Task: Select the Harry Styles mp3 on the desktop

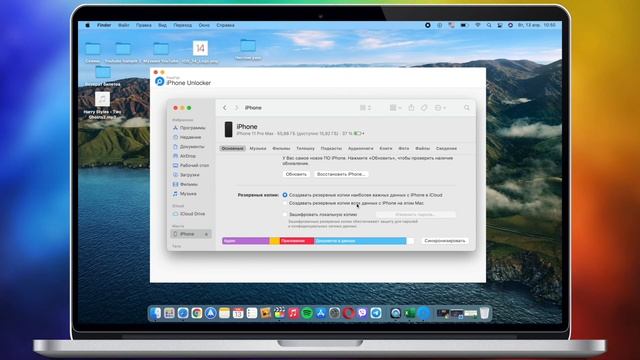Action: 102,105
